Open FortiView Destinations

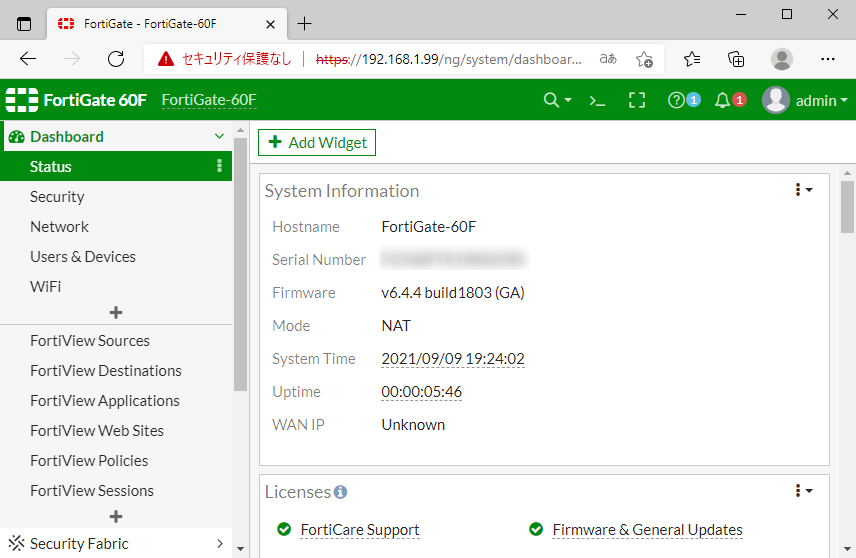(106, 371)
